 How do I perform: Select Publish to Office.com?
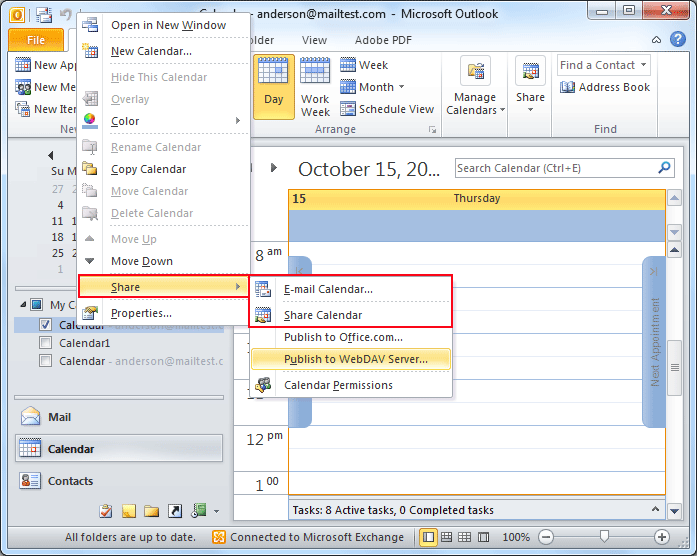[x=351, y=337]
